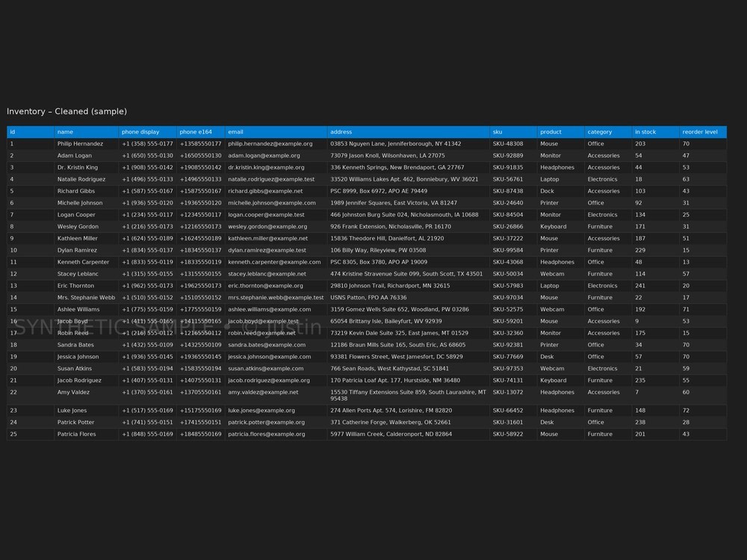Select e164 number +12165550173

click(200, 227)
